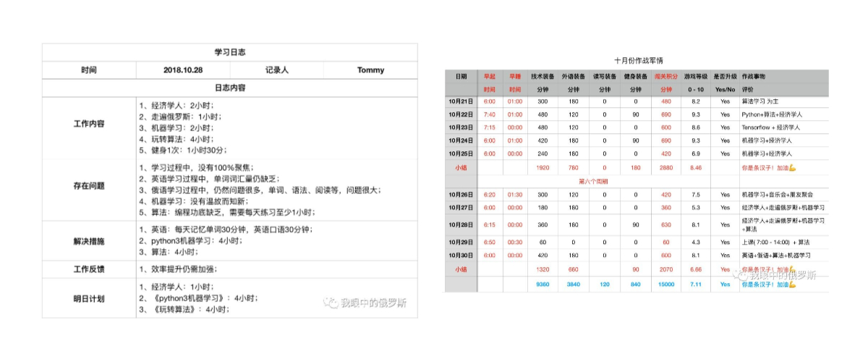Click the 工作反馈 row label
Viewport: 868px width, 362px height.
[x=89, y=269]
